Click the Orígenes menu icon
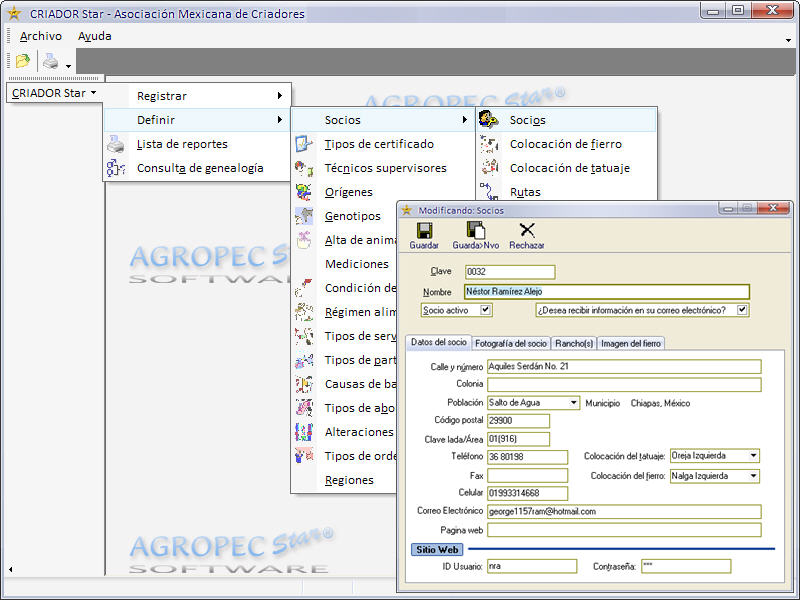Viewport: 800px width, 600px height. 304,192
